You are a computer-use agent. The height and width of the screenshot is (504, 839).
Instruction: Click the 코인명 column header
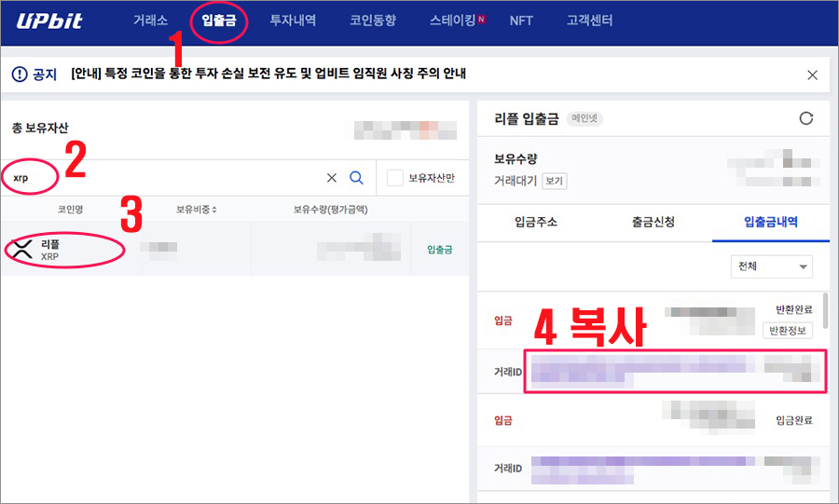71,210
